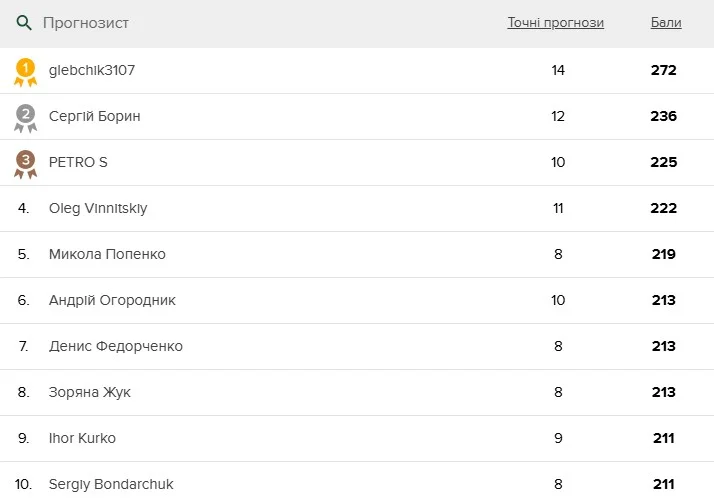Select Сергій Борин in the ranking
Image resolution: width=714 pixels, height=504 pixels.
94,116
